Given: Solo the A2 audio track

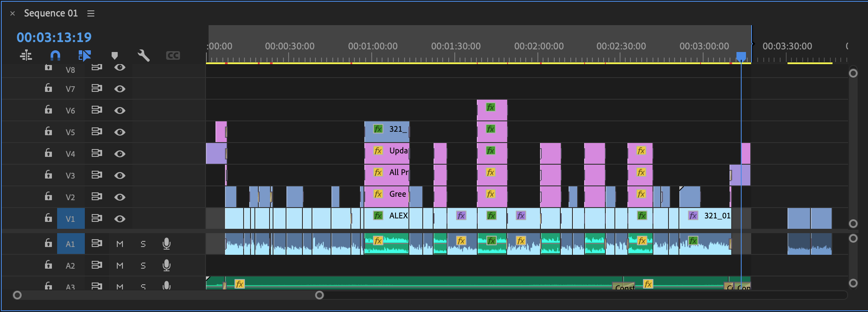Looking at the screenshot, I should coord(143,266).
